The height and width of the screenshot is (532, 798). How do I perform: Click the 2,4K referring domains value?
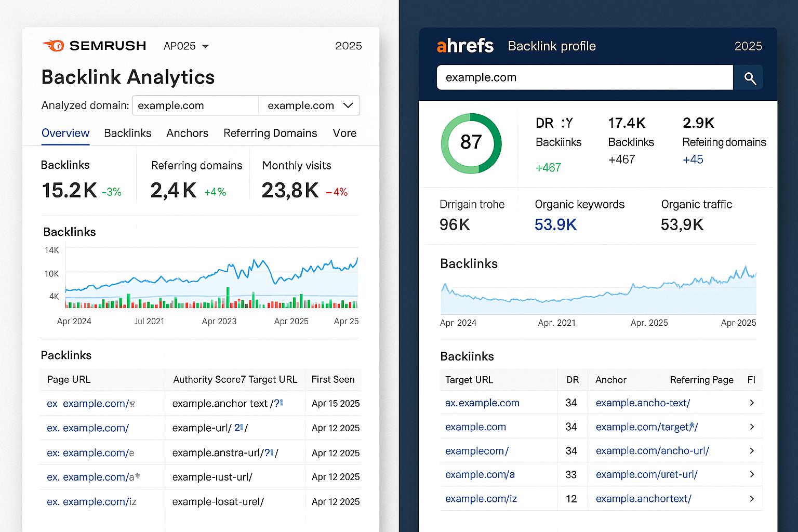click(174, 190)
